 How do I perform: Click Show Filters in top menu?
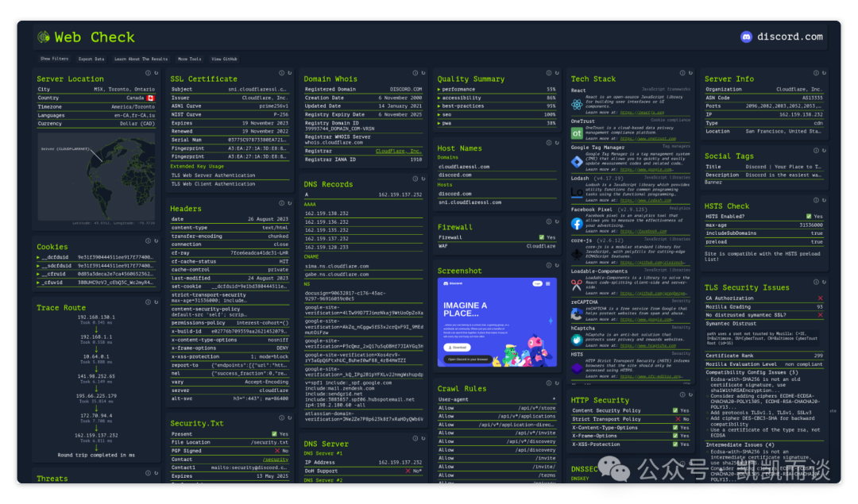[x=54, y=59]
